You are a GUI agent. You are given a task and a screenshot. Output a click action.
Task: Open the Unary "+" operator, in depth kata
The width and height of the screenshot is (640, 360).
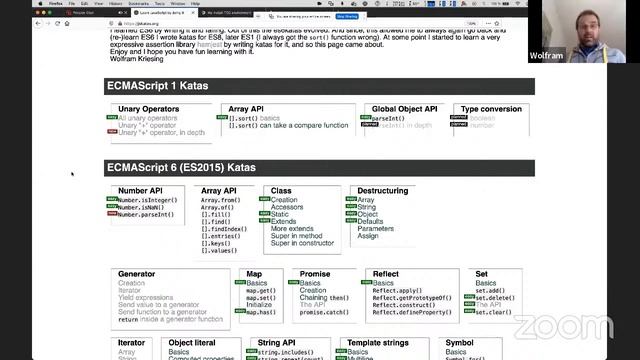(x=162, y=133)
